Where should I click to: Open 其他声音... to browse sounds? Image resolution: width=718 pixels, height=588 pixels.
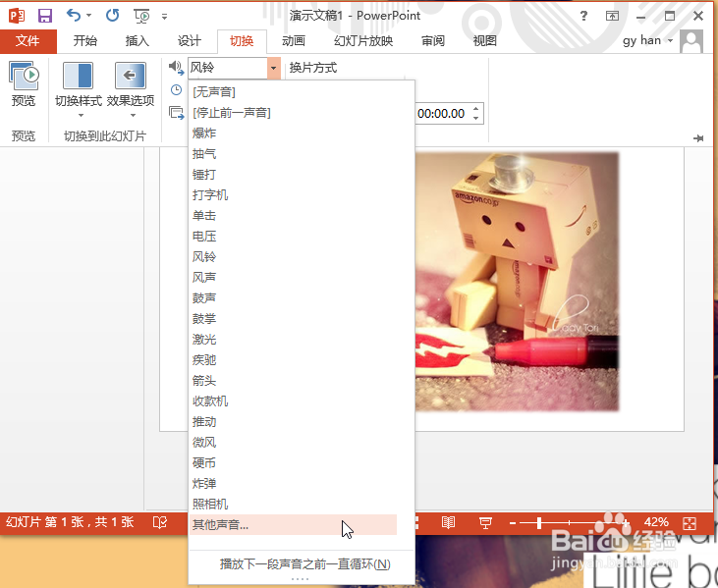[x=293, y=525]
